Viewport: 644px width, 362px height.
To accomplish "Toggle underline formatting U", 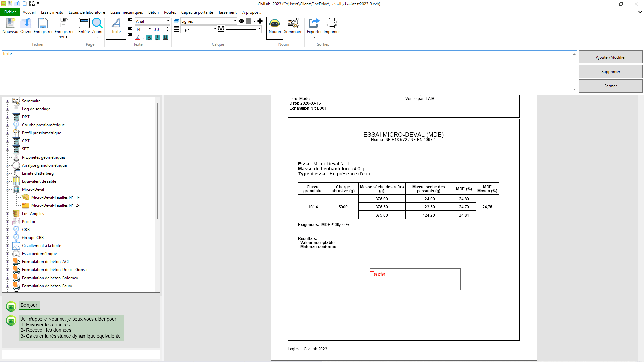I will point(166,38).
